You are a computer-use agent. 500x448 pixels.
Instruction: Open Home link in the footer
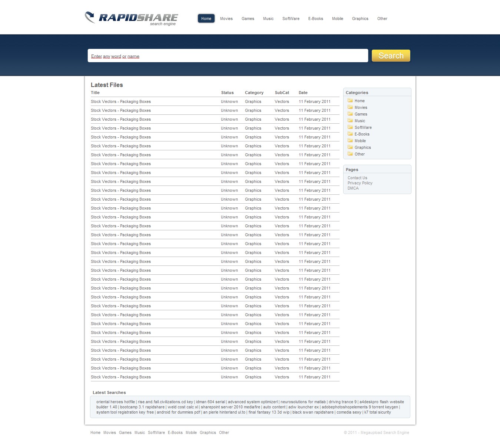coord(95,432)
